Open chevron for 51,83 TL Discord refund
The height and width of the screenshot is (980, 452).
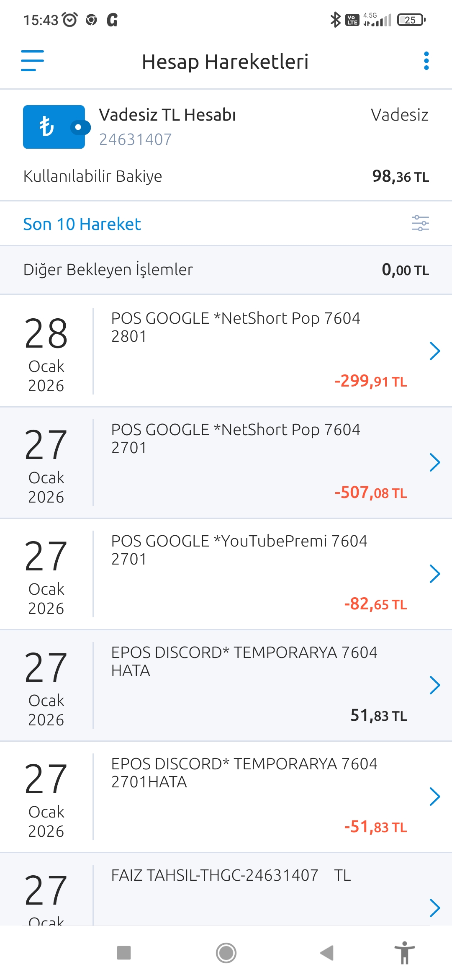(435, 685)
